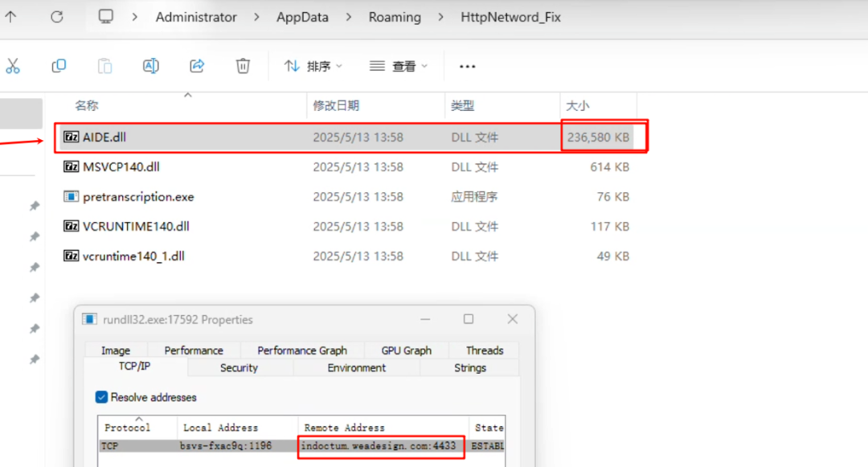
Task: Click the Rename icon in toolbar
Action: point(150,66)
